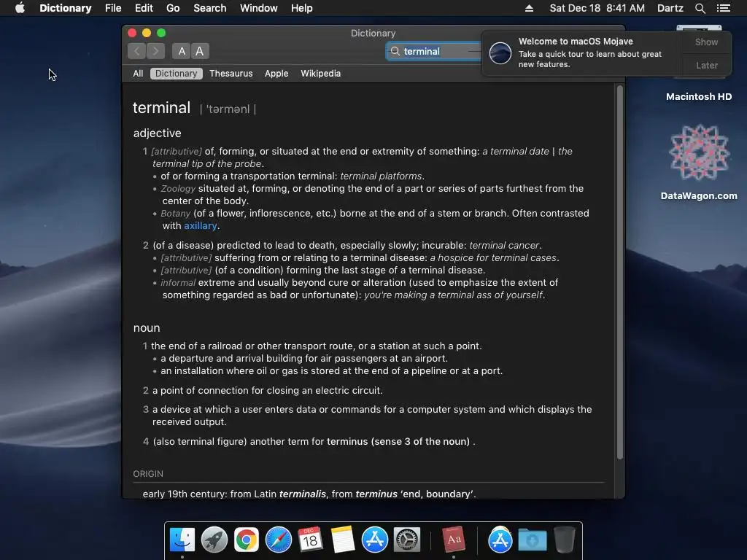The height and width of the screenshot is (560, 747).
Task: Click the magnifier icon in search field
Action: tap(395, 51)
